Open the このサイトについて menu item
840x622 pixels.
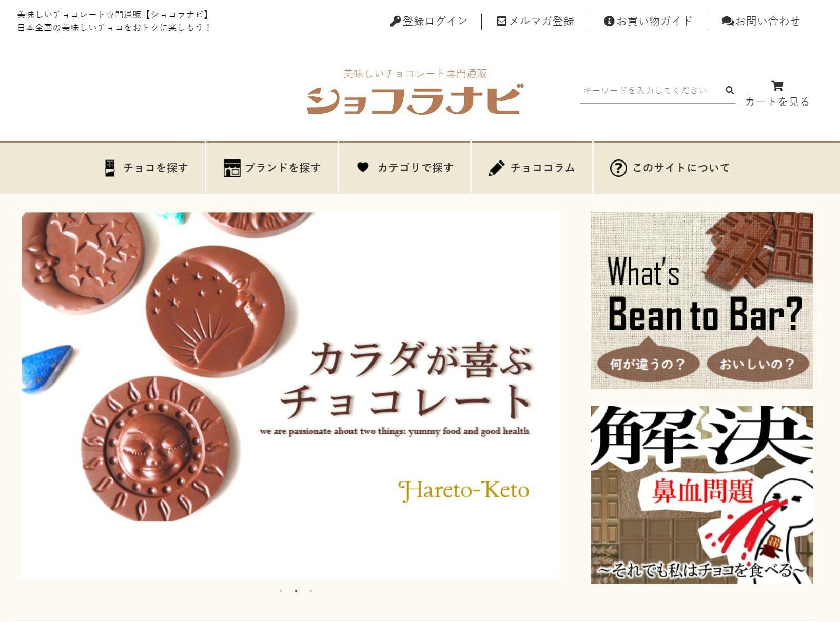click(x=670, y=168)
